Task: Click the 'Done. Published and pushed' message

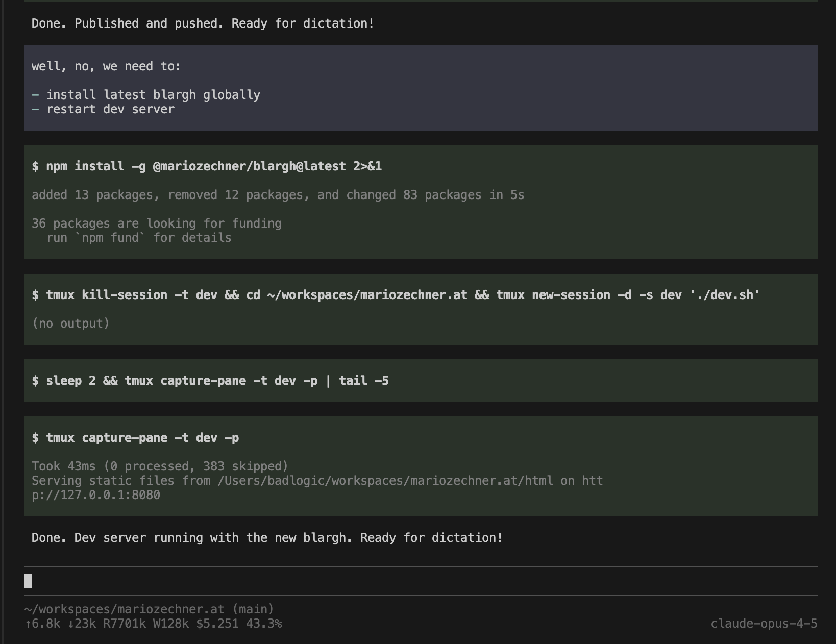Action: 203,23
